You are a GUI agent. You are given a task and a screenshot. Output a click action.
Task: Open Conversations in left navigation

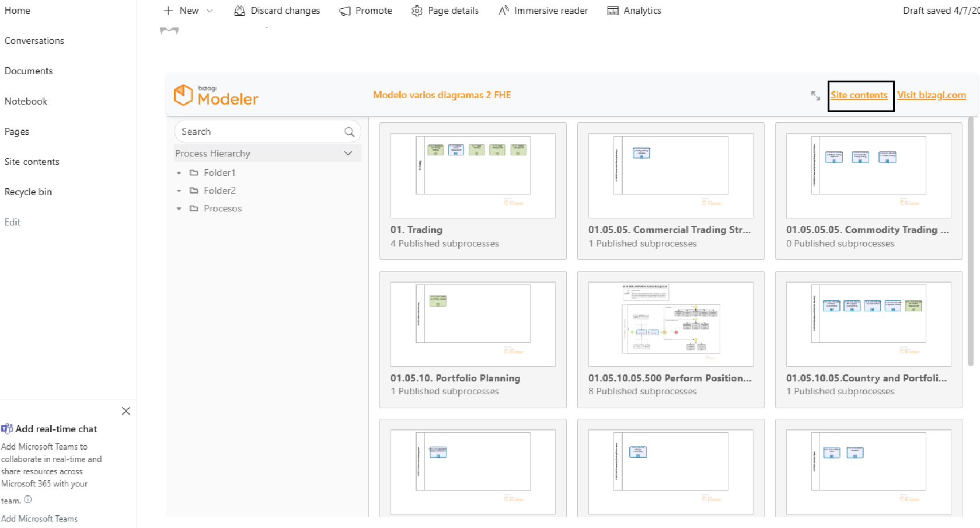point(34,41)
